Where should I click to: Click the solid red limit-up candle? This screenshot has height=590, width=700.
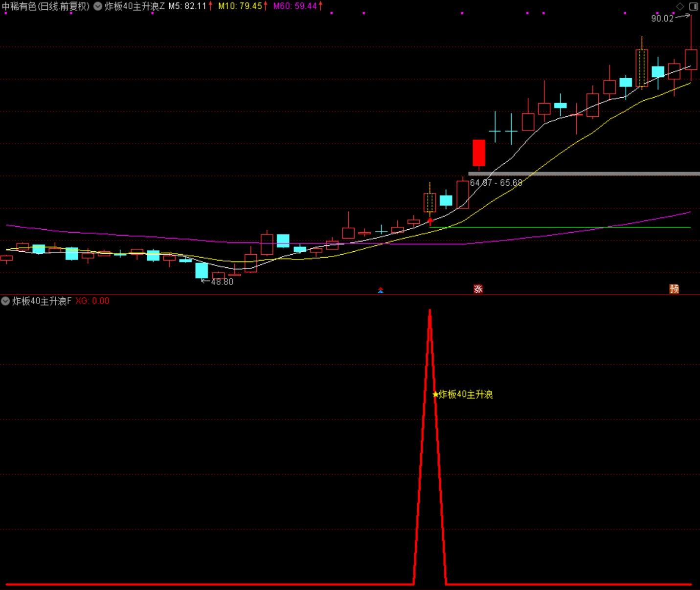tap(478, 153)
